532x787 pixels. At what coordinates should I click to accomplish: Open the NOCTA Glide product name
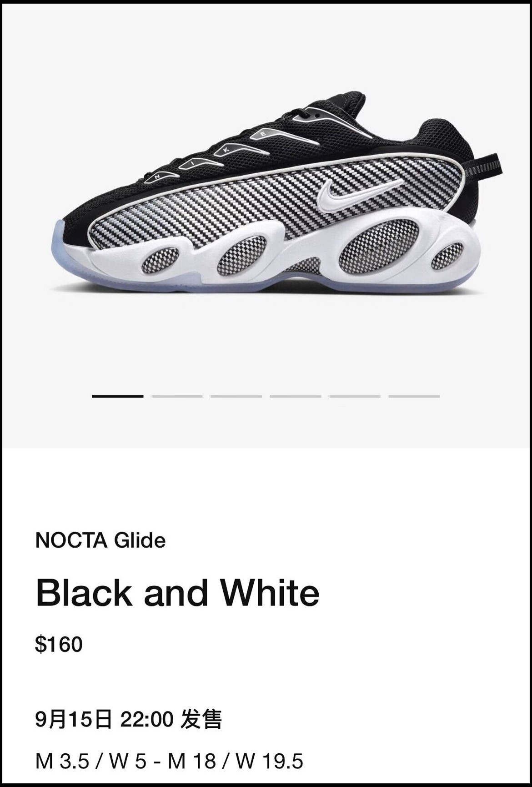[x=100, y=540]
